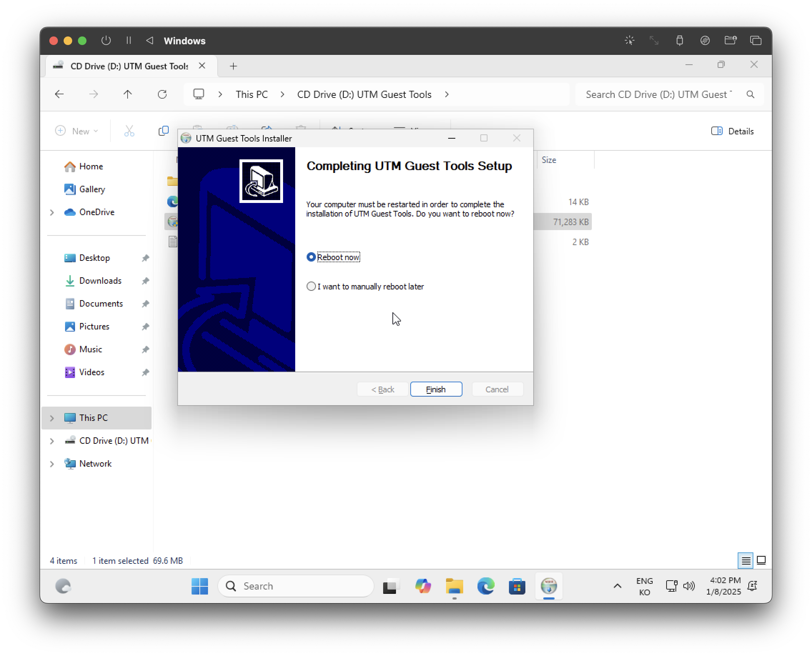This screenshot has width=812, height=656.
Task: Click the Copy icon in toolbar
Action: pos(163,131)
